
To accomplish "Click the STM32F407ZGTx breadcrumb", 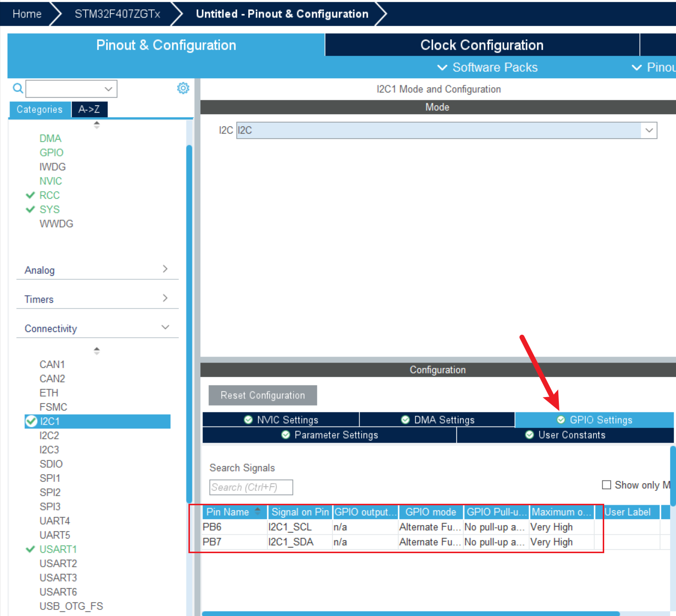I will pyautogui.click(x=118, y=13).
